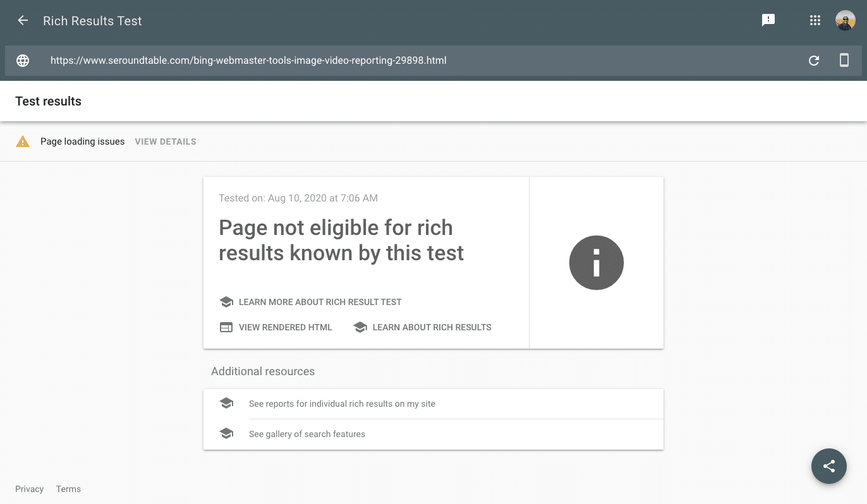Open View Details for loading issues
The image size is (867, 504).
click(166, 141)
